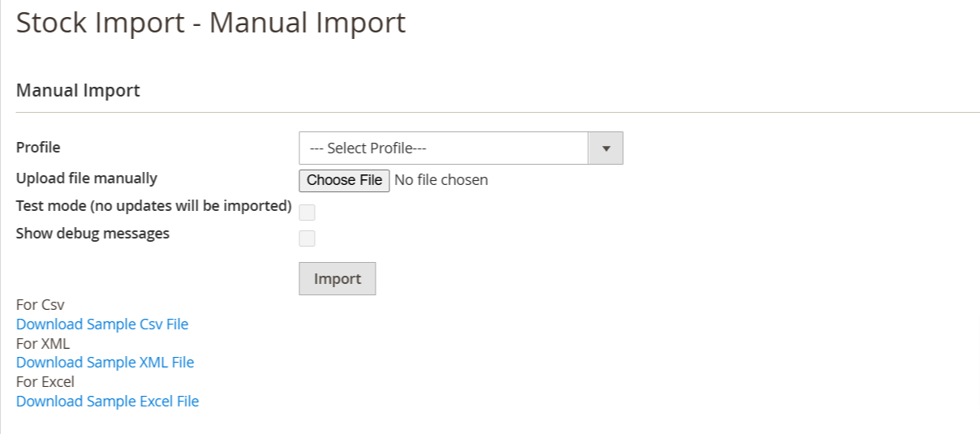The image size is (980, 434).
Task: Click the Choose File button
Action: tap(344, 180)
